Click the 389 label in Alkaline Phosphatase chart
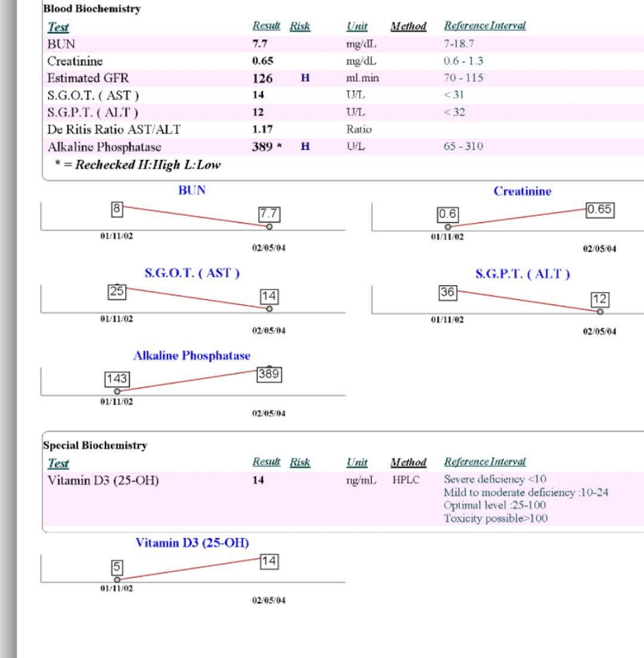The height and width of the screenshot is (658, 644). (x=269, y=374)
